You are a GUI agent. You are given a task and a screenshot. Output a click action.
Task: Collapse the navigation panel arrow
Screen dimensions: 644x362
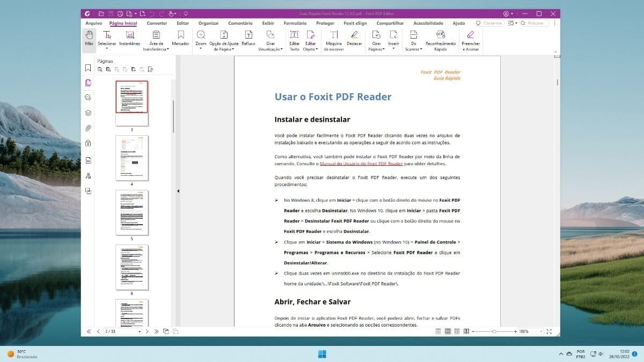point(178,191)
